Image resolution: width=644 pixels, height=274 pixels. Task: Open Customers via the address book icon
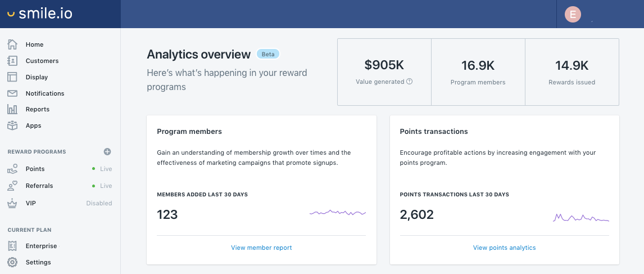pyautogui.click(x=12, y=60)
